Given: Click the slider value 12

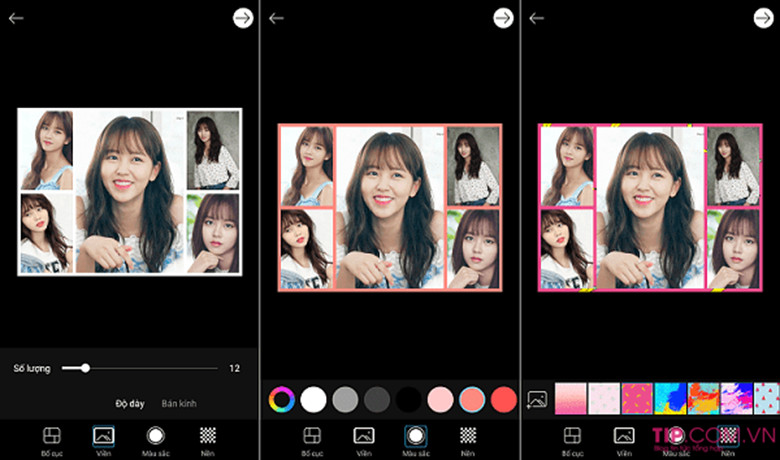Looking at the screenshot, I should pos(234,368).
